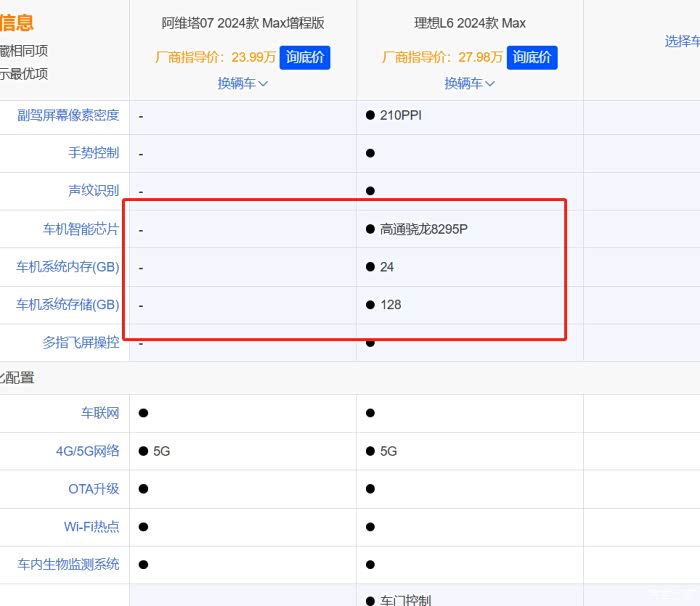
Task: Click 询底价 button for 阿维塔07
Action: click(x=305, y=58)
